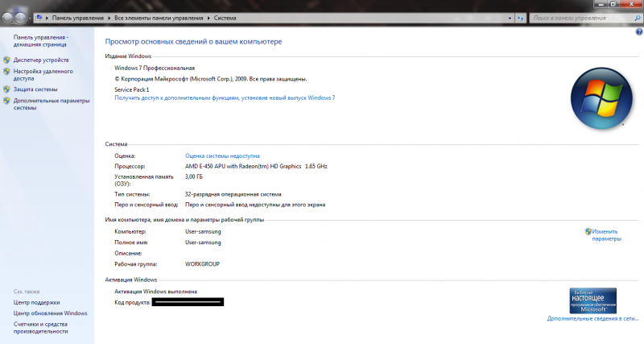The image size is (644, 344).
Task: Open Панель управления - домашняя страница
Action: (41, 41)
